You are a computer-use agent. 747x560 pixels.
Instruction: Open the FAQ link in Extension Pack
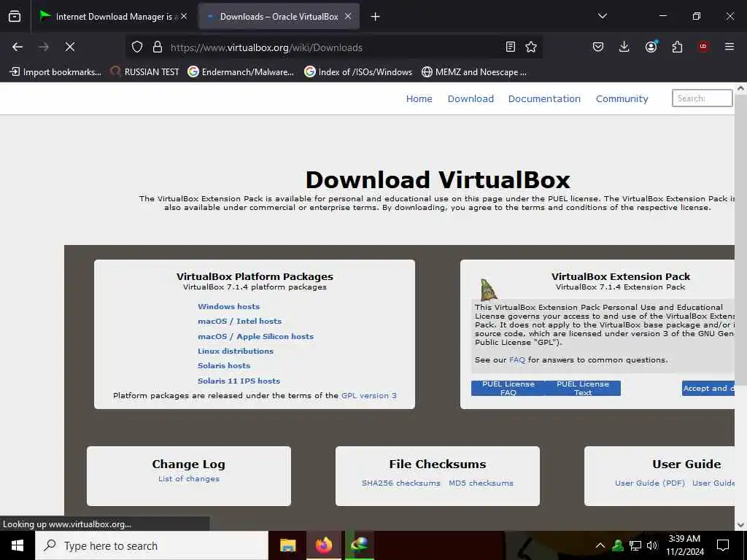coord(517,360)
